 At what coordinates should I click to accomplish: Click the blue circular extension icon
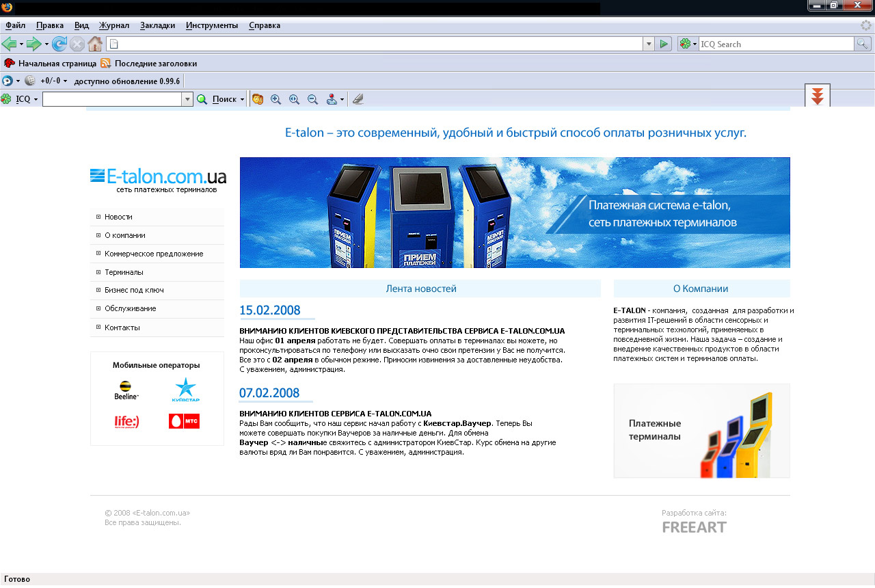8,81
